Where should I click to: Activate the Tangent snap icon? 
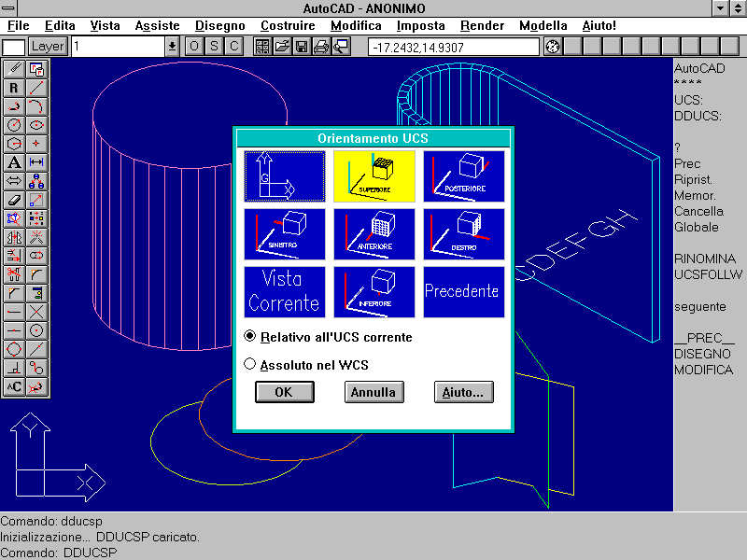(36, 368)
